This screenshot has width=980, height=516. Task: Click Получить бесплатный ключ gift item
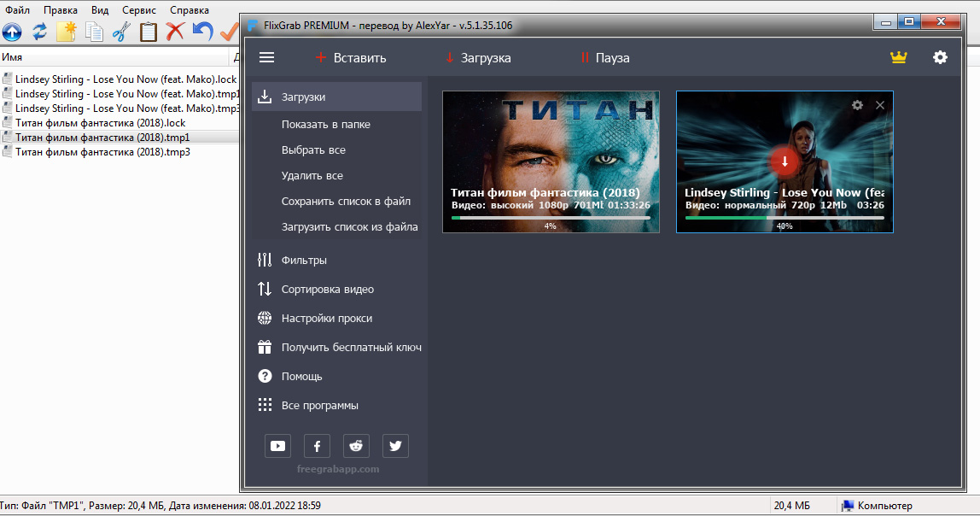(x=340, y=347)
